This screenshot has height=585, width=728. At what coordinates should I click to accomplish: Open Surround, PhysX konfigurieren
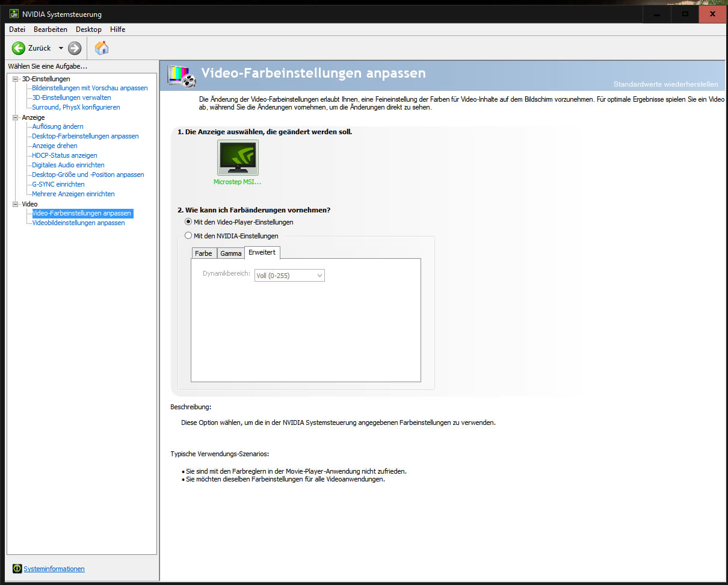(x=76, y=107)
